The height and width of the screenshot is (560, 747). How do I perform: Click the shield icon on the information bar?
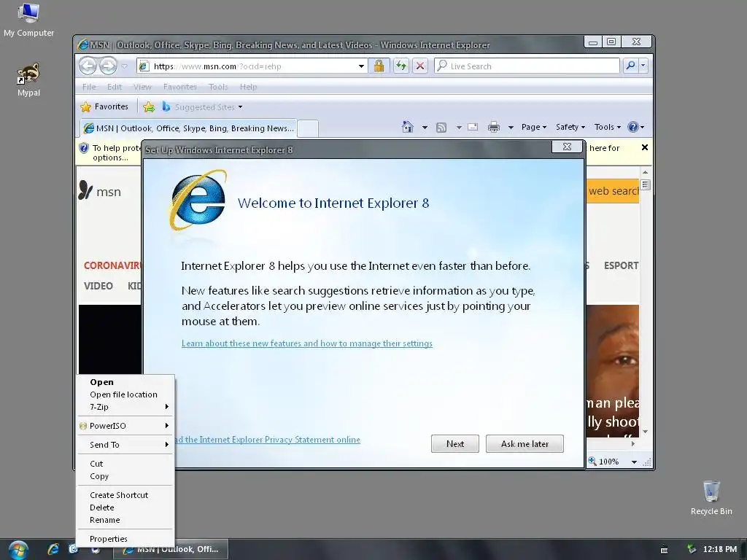point(84,148)
